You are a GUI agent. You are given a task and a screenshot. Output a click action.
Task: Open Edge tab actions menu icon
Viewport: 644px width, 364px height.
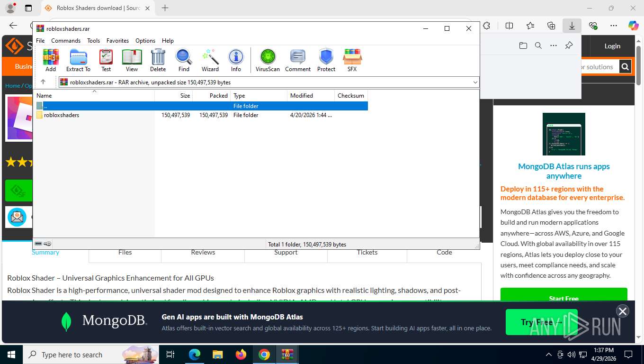28,8
